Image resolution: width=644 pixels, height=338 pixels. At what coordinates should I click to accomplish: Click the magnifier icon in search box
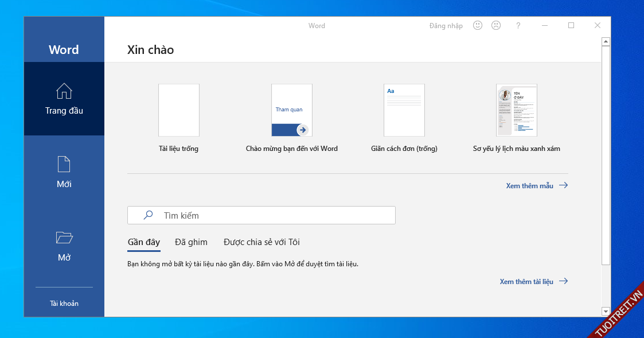(148, 215)
